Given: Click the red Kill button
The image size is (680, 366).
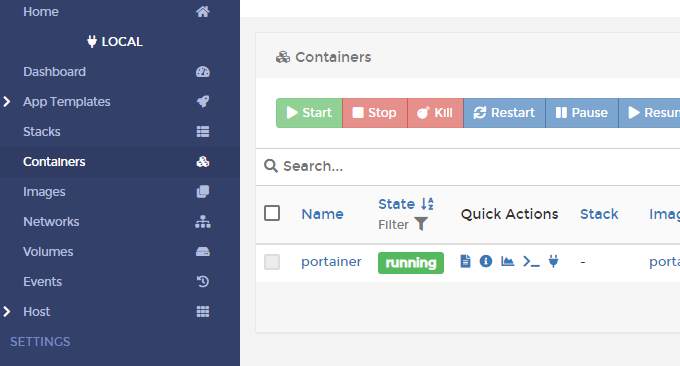Looking at the screenshot, I should pyautogui.click(x=435, y=113).
